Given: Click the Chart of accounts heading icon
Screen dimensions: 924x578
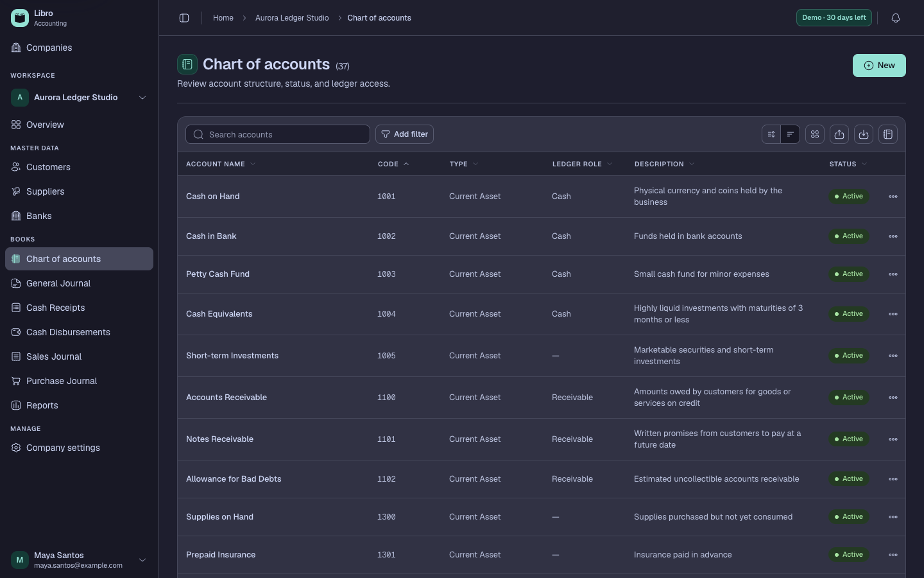Looking at the screenshot, I should (187, 64).
